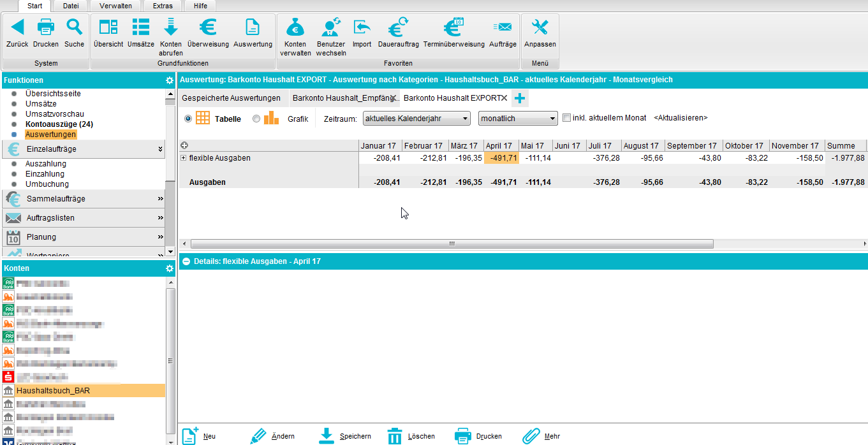Create a Dauerauftrag standing order

(399, 27)
